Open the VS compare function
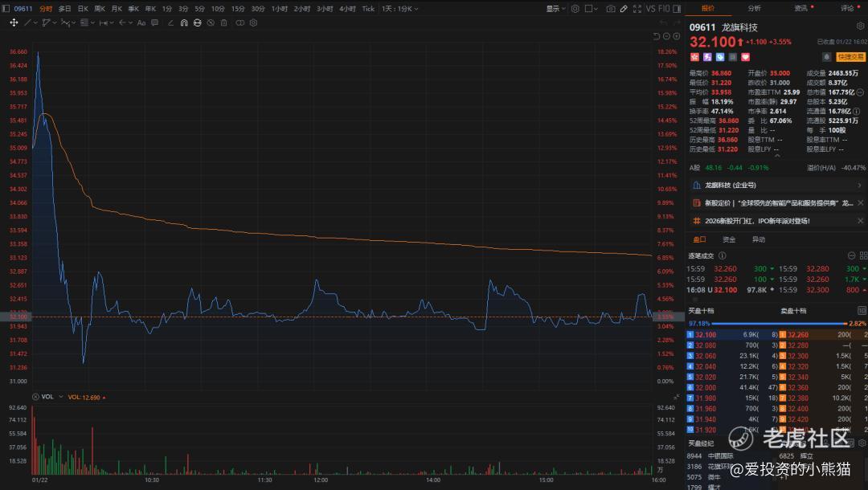This screenshot has height=490, width=868. pos(650,9)
